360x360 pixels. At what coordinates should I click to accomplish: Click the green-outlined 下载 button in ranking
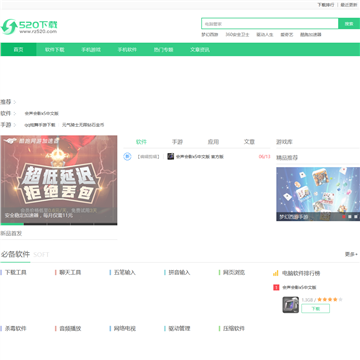pyautogui.click(x=315, y=309)
